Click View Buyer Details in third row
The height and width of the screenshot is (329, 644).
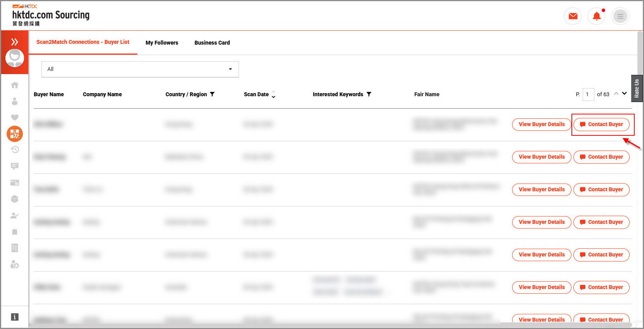pyautogui.click(x=542, y=189)
